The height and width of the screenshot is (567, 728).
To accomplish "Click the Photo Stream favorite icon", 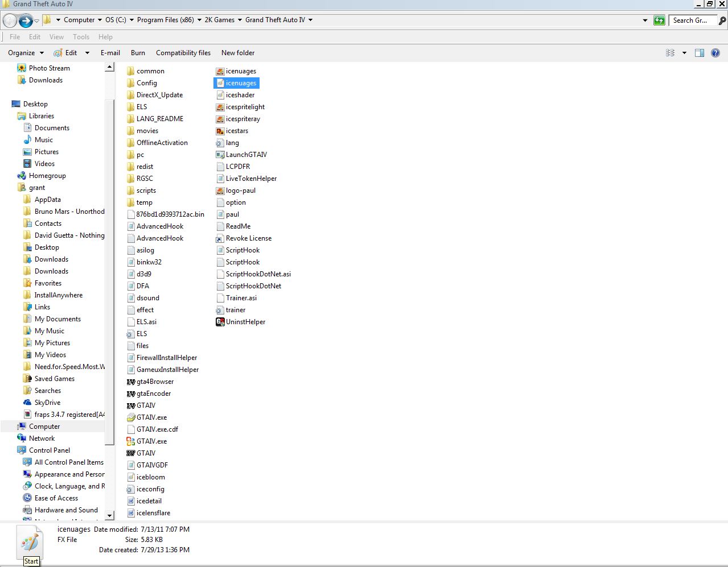I will pyautogui.click(x=22, y=68).
